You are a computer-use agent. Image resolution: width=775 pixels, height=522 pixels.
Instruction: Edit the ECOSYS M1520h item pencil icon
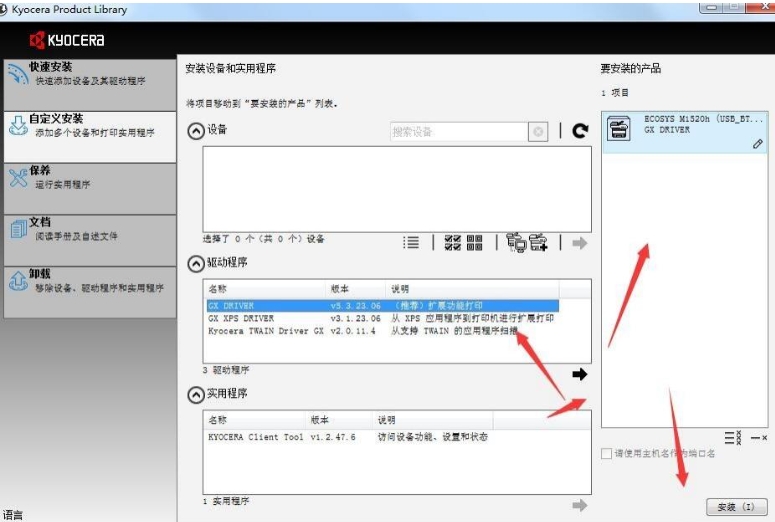point(757,144)
